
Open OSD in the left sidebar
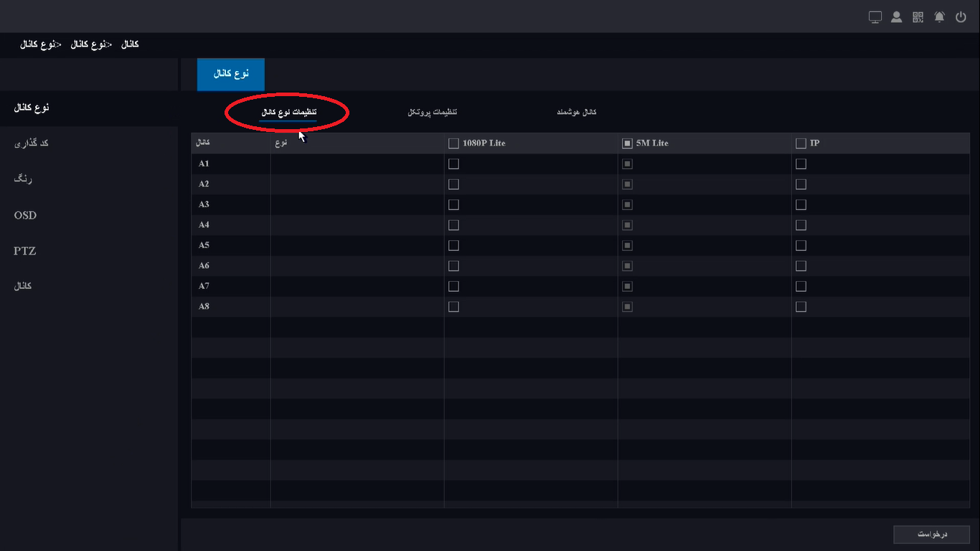[25, 215]
